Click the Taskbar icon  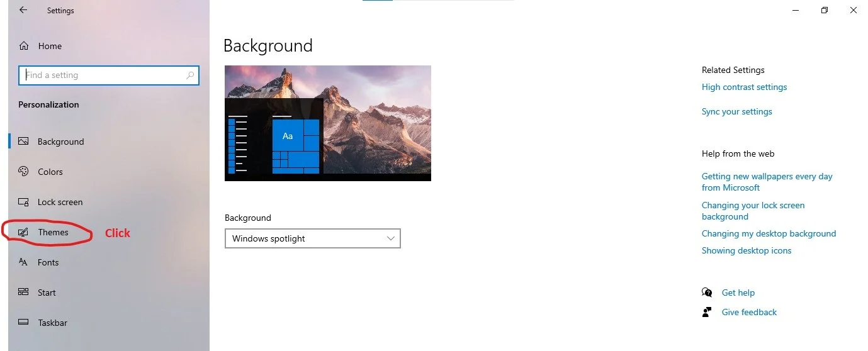click(x=23, y=322)
